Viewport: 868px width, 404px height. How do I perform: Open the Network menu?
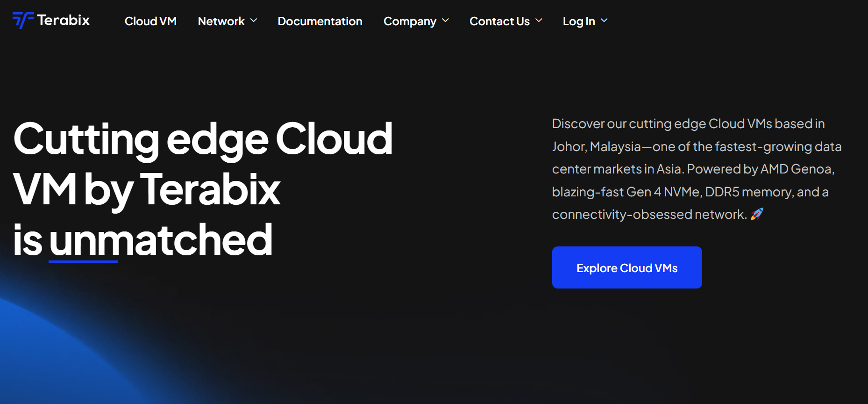coord(221,21)
